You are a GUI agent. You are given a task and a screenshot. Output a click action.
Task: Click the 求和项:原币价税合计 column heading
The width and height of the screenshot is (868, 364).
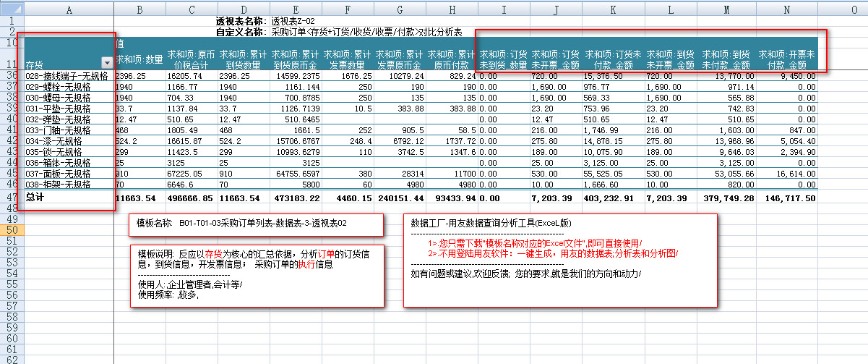pos(191,59)
